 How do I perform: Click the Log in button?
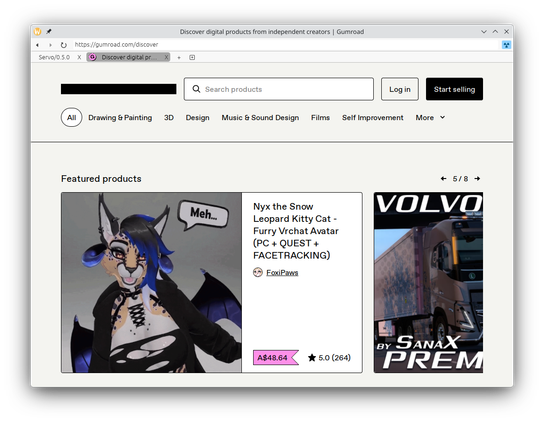pos(400,89)
